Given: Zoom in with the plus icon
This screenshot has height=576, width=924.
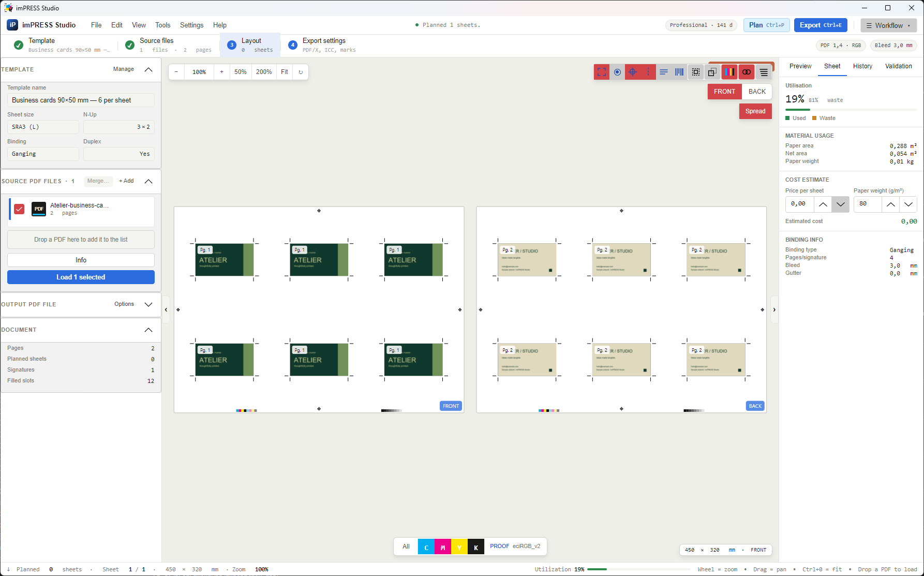Looking at the screenshot, I should coord(222,72).
